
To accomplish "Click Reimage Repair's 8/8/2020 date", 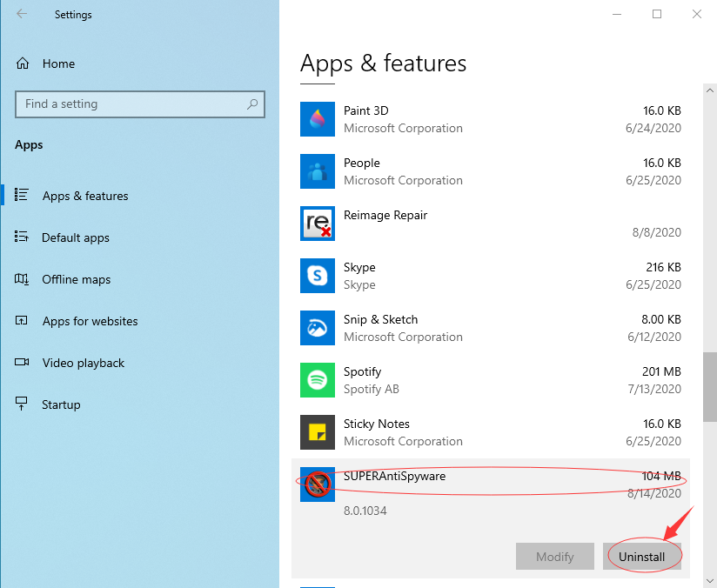I will click(657, 232).
